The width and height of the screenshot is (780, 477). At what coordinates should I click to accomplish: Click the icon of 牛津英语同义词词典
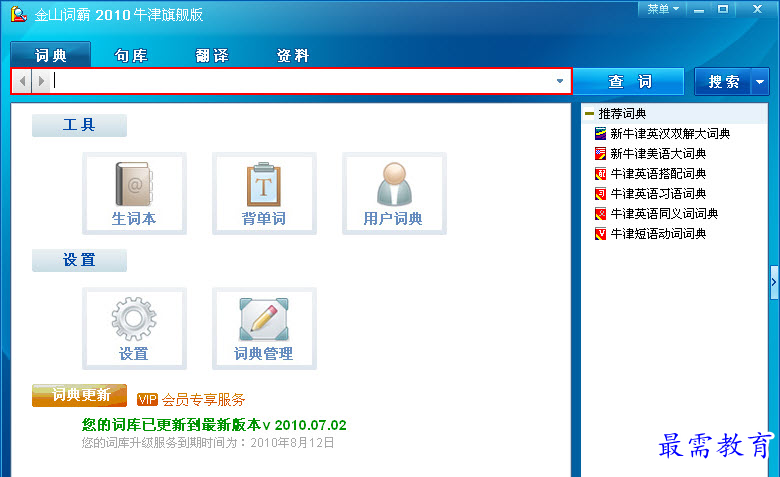pyautogui.click(x=600, y=214)
